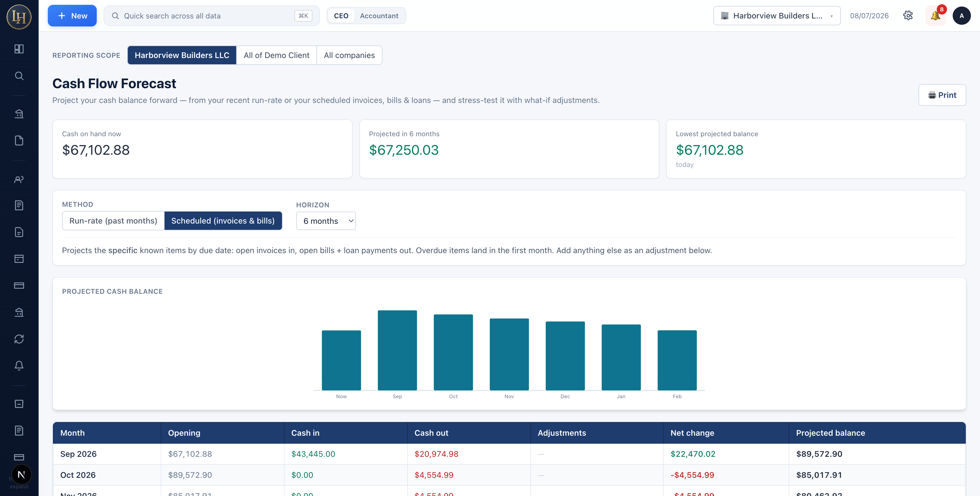
Task: Click the sidebar magnifier search icon
Action: (x=19, y=76)
